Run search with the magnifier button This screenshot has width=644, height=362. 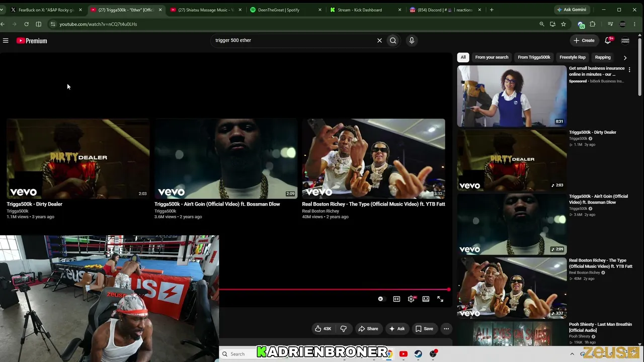click(x=393, y=40)
